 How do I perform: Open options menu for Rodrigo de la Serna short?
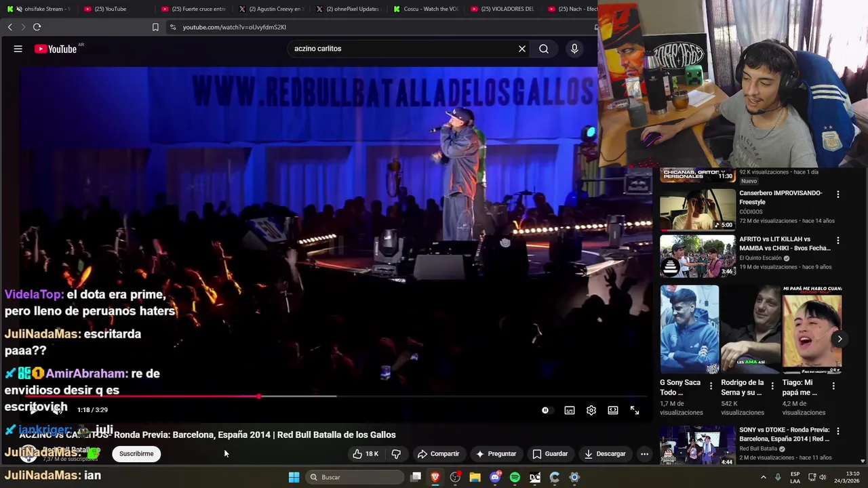[772, 386]
